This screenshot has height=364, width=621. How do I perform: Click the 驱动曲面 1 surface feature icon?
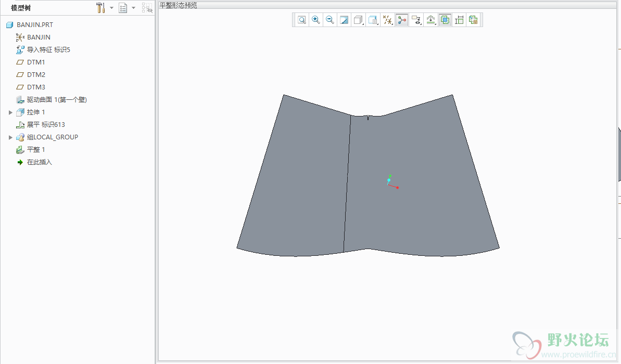[20, 100]
